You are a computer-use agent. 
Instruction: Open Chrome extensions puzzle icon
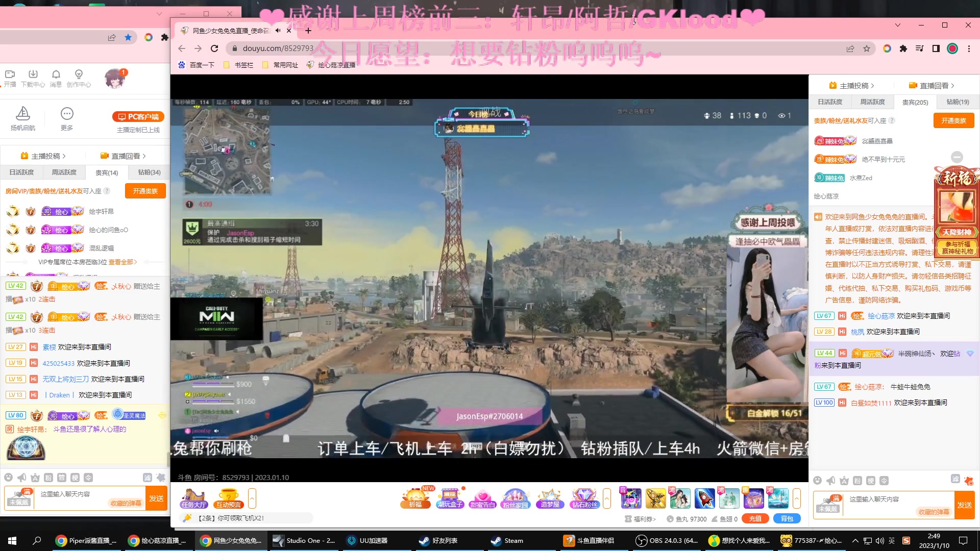(x=903, y=48)
